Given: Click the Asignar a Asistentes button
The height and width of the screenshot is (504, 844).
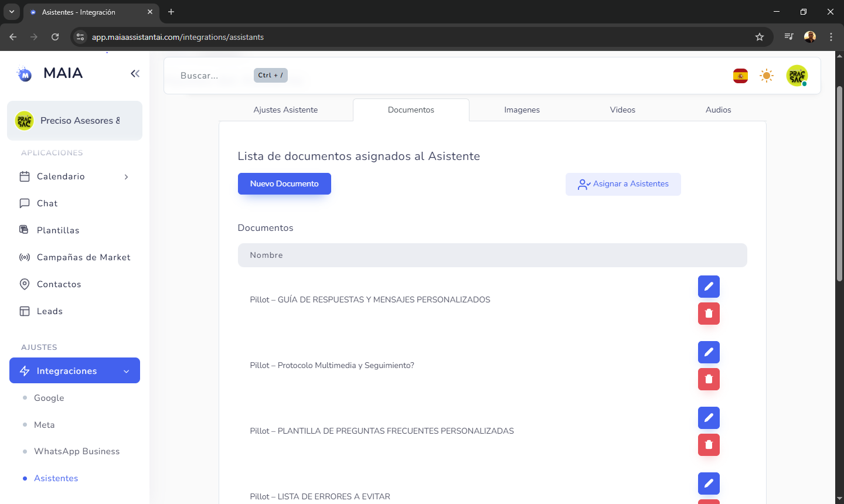Looking at the screenshot, I should 623,184.
